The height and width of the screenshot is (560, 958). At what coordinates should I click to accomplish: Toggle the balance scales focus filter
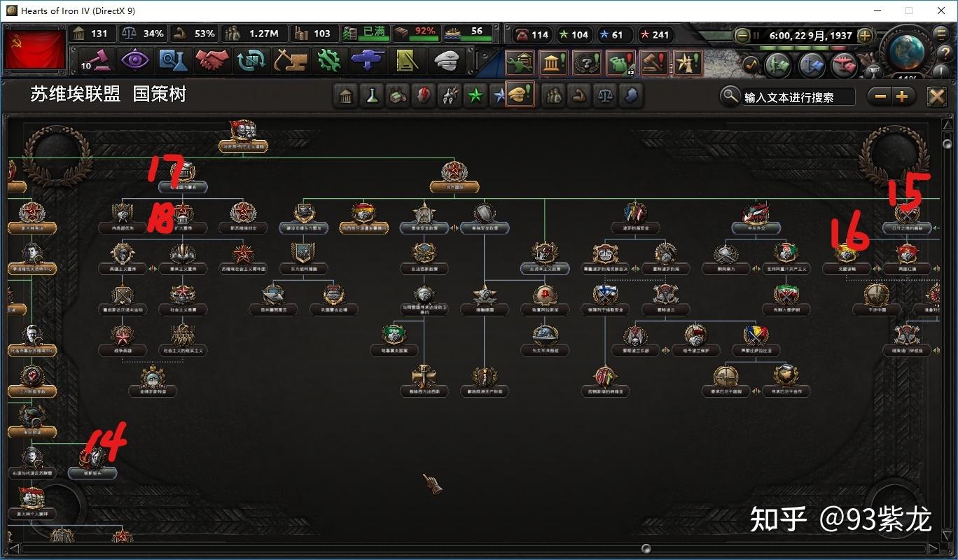(x=605, y=96)
